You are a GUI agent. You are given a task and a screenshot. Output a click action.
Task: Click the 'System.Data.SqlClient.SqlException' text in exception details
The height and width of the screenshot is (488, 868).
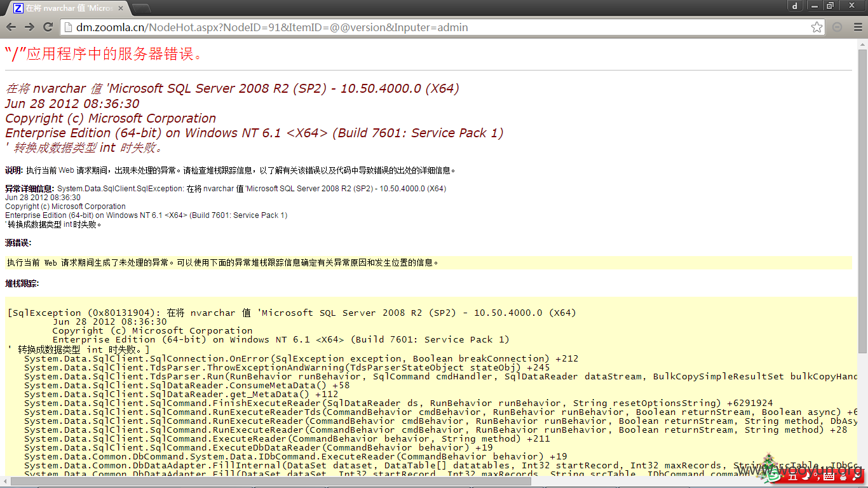(121, 189)
